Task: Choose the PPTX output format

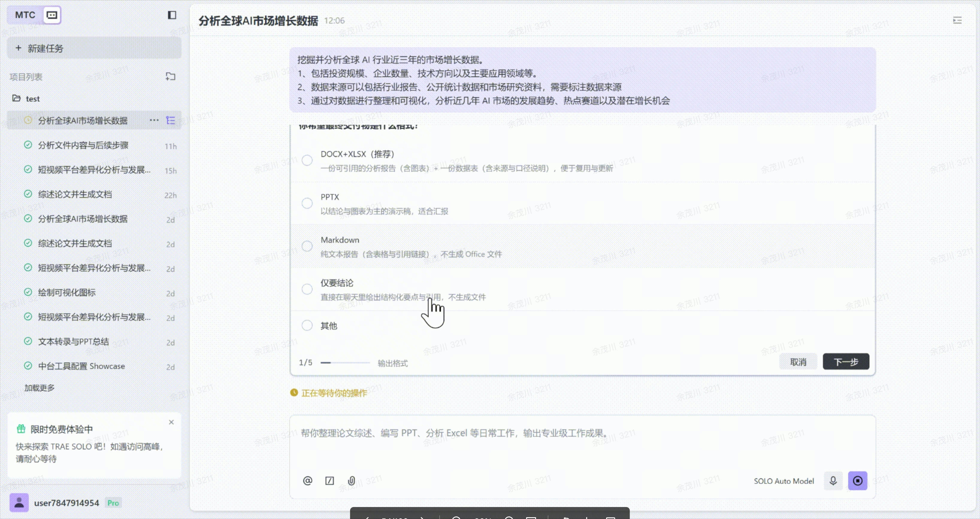Action: point(307,203)
